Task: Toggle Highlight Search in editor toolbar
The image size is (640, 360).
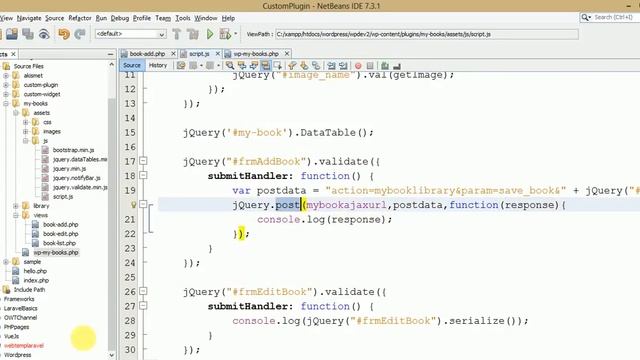Action: (x=265, y=65)
